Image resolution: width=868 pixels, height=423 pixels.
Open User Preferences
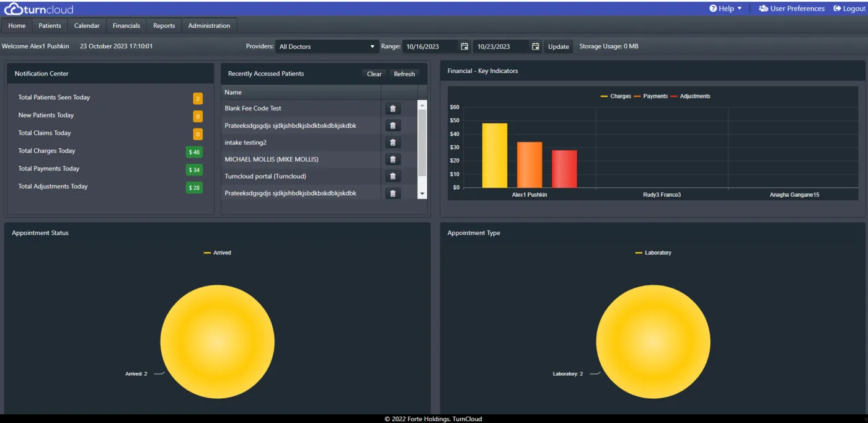pos(792,9)
